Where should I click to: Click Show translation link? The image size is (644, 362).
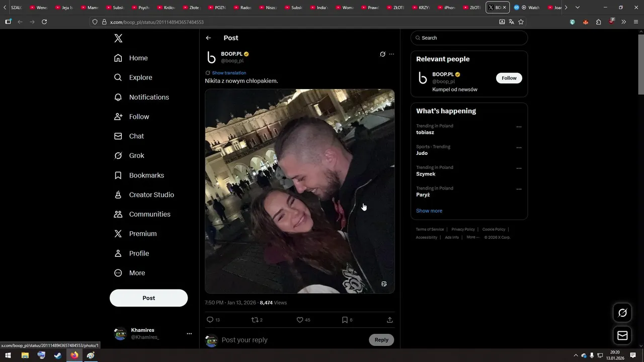(x=229, y=73)
